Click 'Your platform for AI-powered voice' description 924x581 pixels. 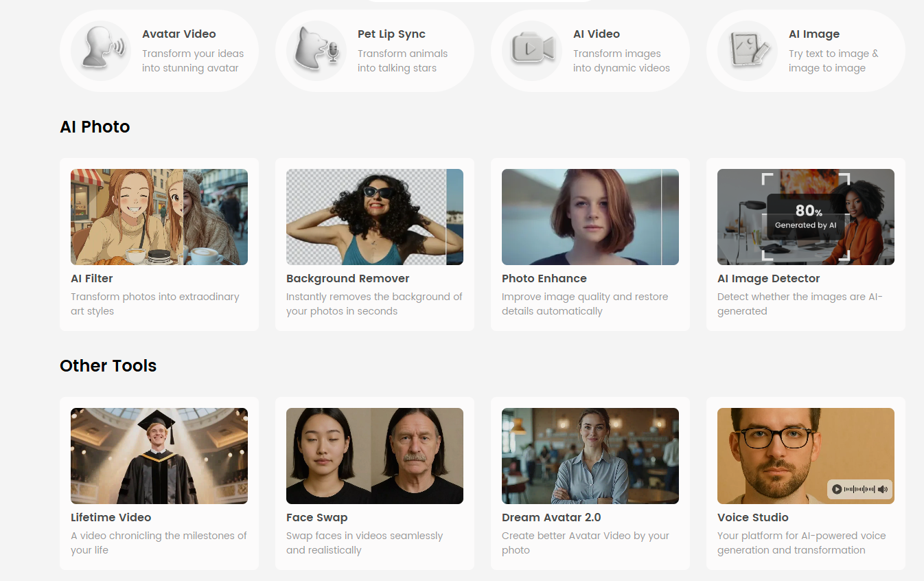coord(802,543)
